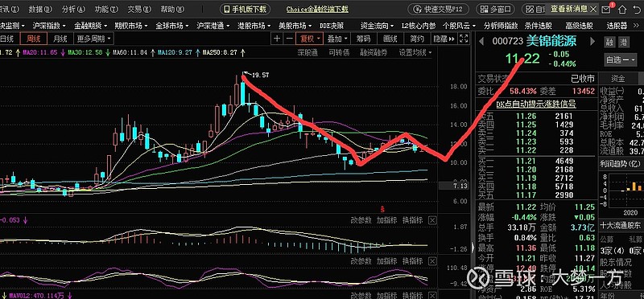Click the 手机版下载 phone icon button
Viewport: 644px width, 299px height.
[x=246, y=9]
